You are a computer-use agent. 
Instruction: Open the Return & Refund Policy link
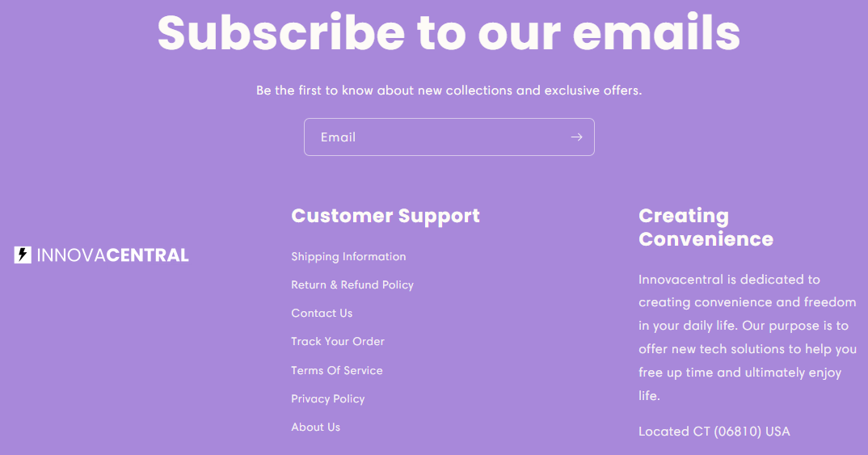[352, 284]
